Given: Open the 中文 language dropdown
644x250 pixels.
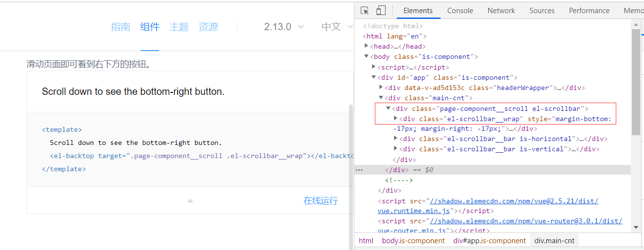Looking at the screenshot, I should 336,27.
